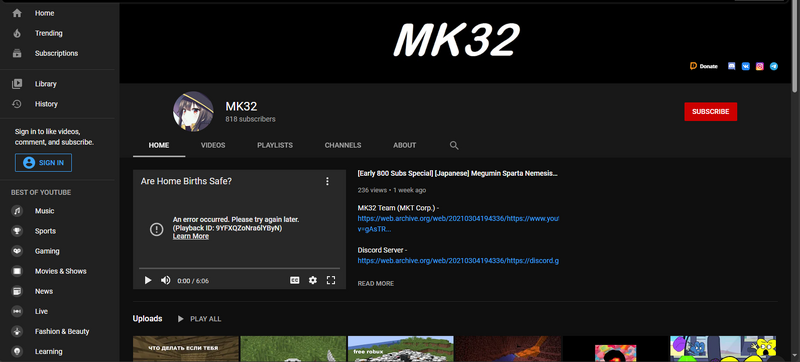Switch to the PLAYLISTS tab

pos(275,145)
